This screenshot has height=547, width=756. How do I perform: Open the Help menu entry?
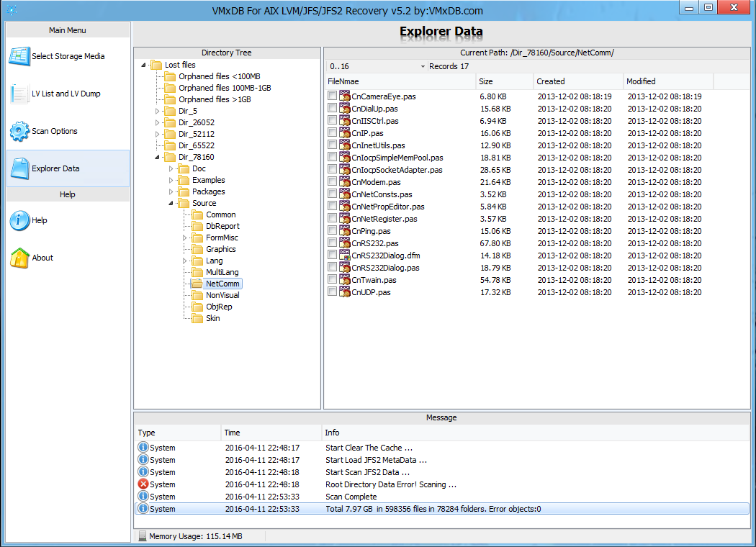68,221
